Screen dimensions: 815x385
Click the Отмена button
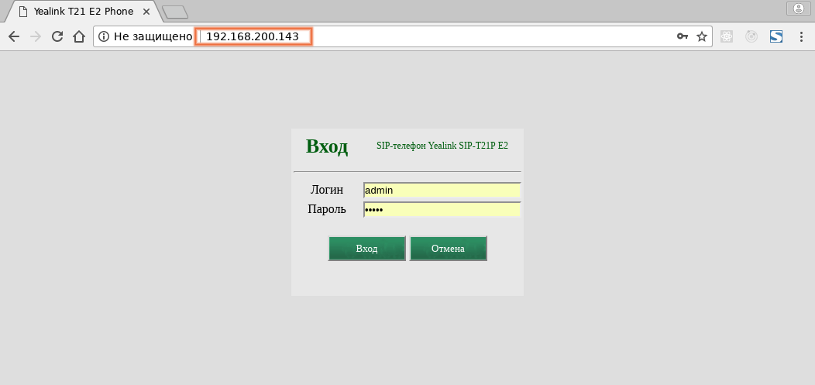coord(448,248)
